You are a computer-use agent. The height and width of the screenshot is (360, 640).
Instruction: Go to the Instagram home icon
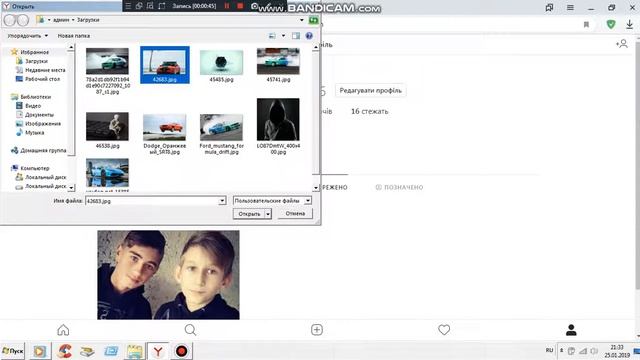pos(63,330)
